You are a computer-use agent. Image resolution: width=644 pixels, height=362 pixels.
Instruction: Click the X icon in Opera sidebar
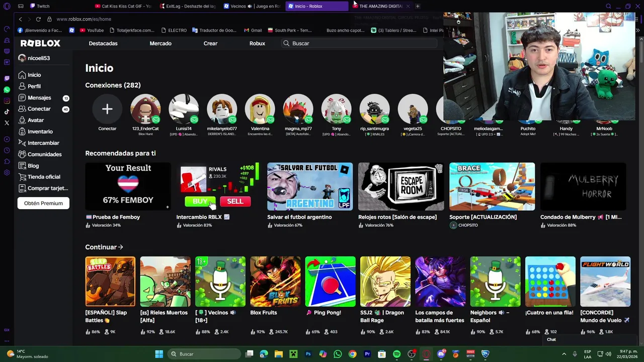pyautogui.click(x=7, y=123)
